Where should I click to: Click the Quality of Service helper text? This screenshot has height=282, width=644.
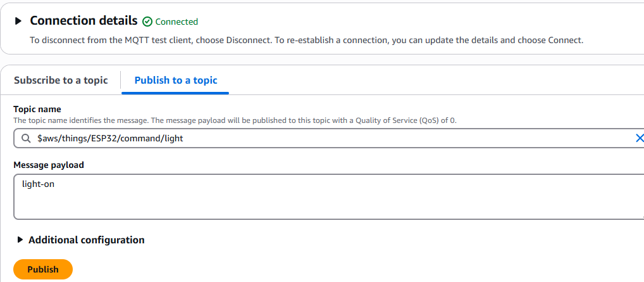(x=235, y=120)
